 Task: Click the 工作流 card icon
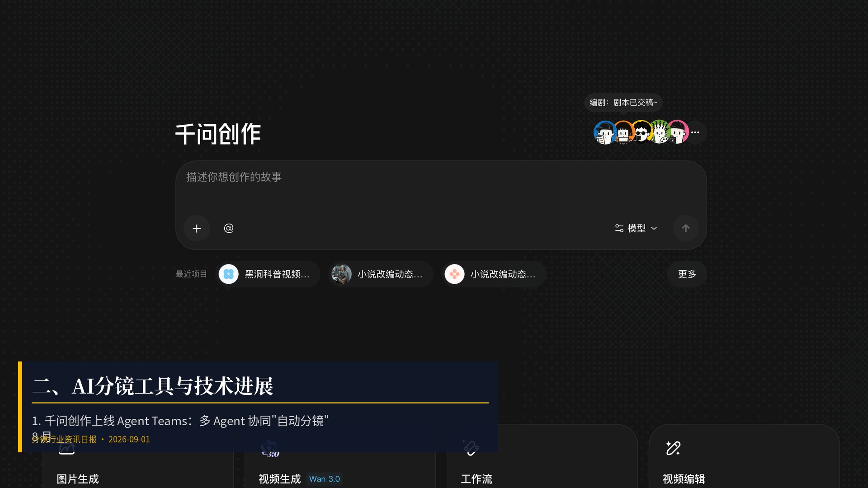tap(471, 448)
